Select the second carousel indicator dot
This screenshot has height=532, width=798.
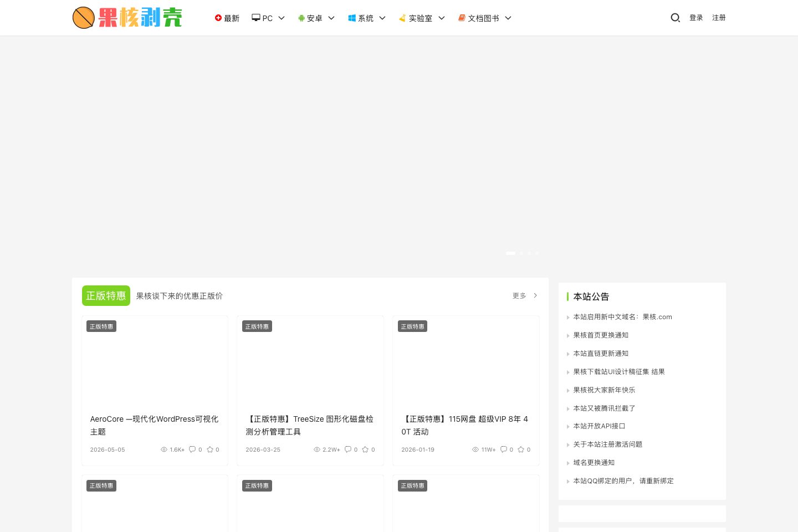pos(521,253)
